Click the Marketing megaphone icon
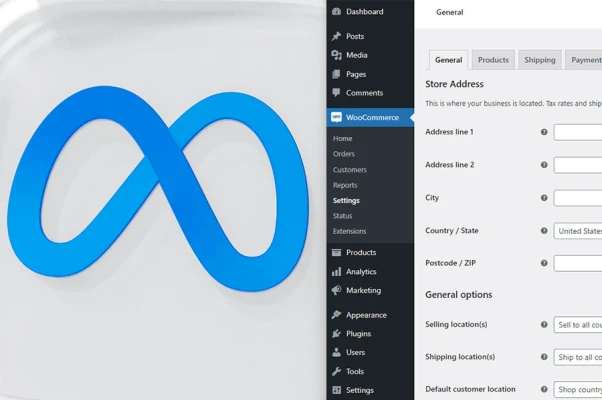Viewport: 602px width, 400px height. 336,290
